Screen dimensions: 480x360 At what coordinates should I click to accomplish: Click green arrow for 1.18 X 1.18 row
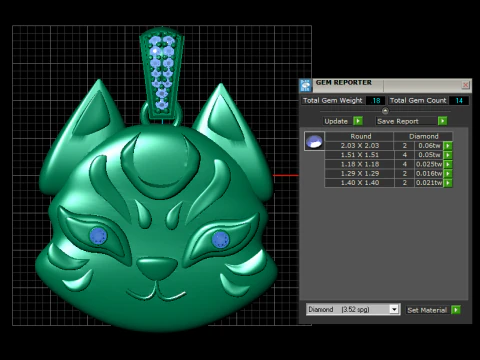click(448, 164)
